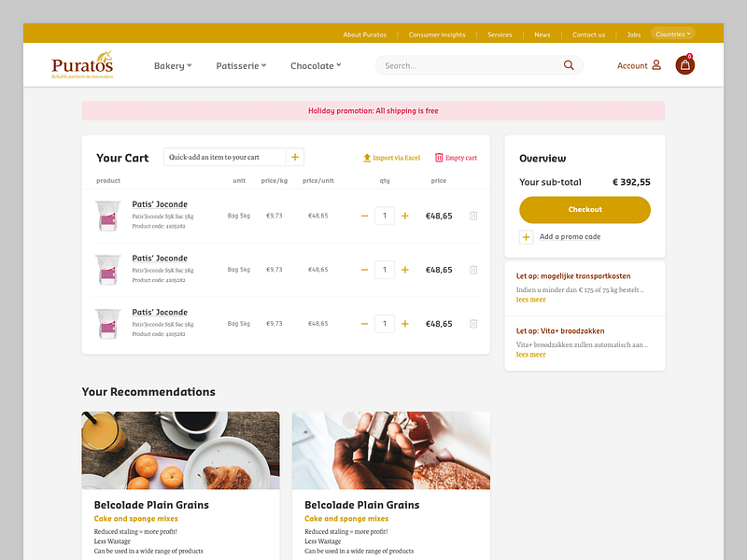This screenshot has width=747, height=560.
Task: Delete the third Patis' Joconde row
Action: [473, 324]
